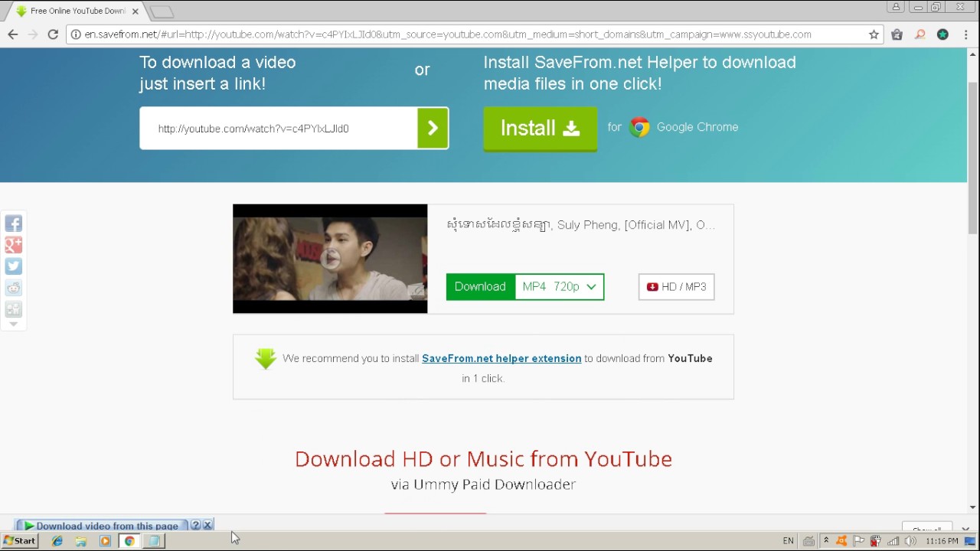The height and width of the screenshot is (551, 980).
Task: Open the volume speaker tray icon
Action: coord(910,541)
